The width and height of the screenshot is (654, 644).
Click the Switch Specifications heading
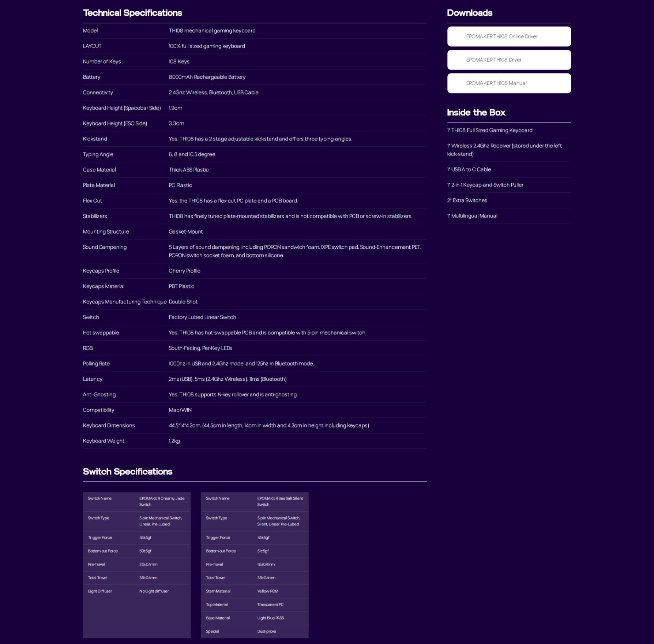point(127,472)
